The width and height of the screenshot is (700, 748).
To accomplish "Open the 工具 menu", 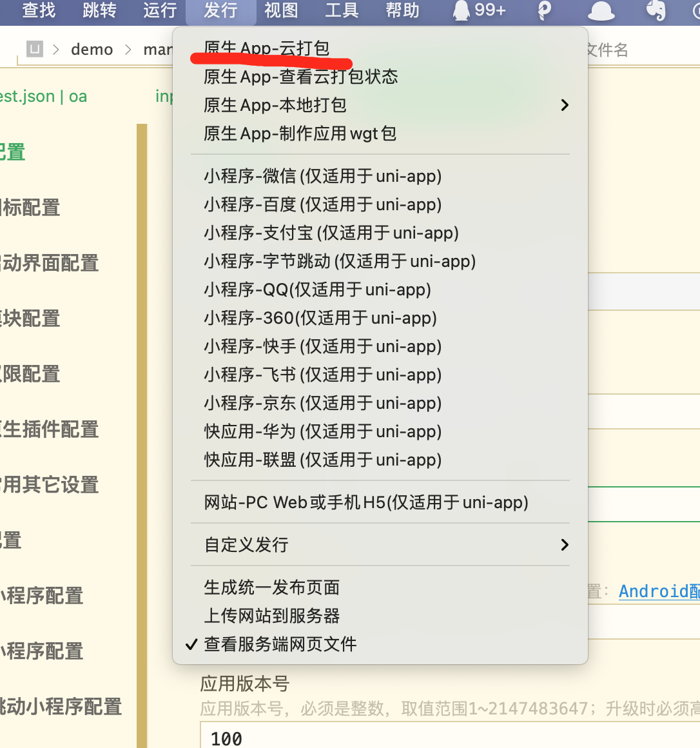I will [342, 10].
